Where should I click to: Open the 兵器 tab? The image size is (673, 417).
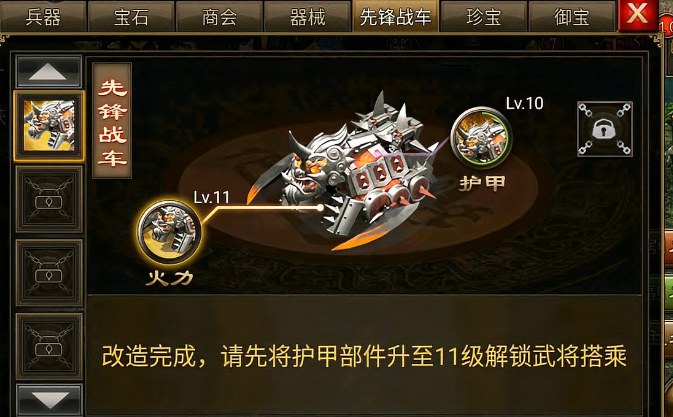[x=43, y=16]
